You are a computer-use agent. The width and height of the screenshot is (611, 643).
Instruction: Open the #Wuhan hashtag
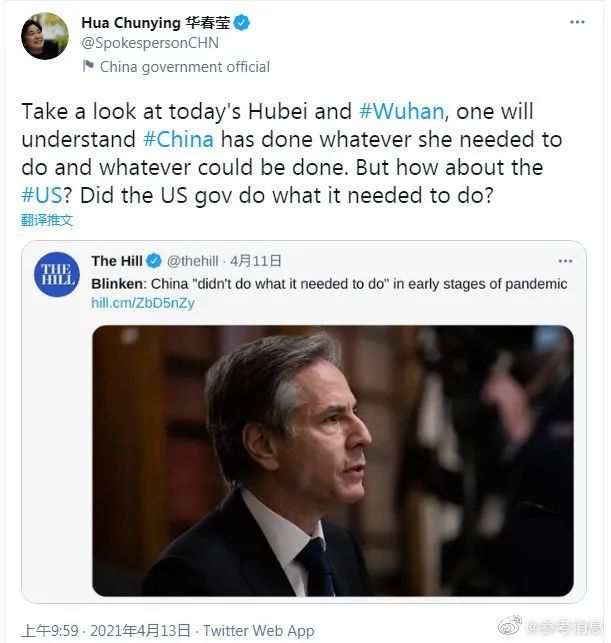tap(401, 112)
